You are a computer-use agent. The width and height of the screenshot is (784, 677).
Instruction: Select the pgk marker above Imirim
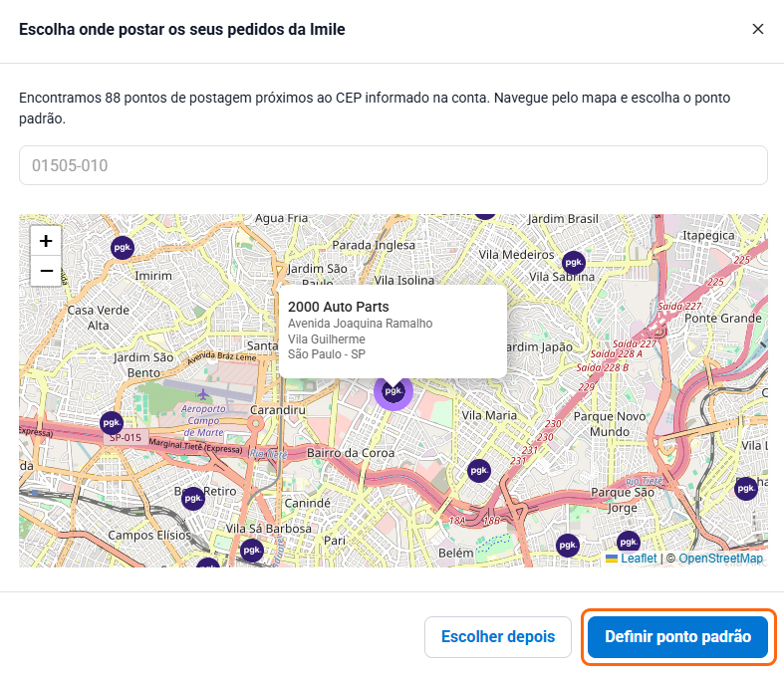point(123,247)
